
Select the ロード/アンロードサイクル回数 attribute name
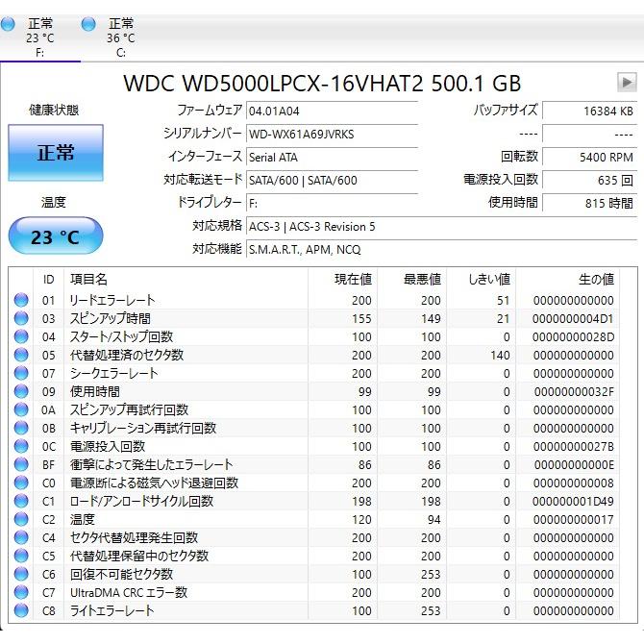pyautogui.click(x=141, y=501)
